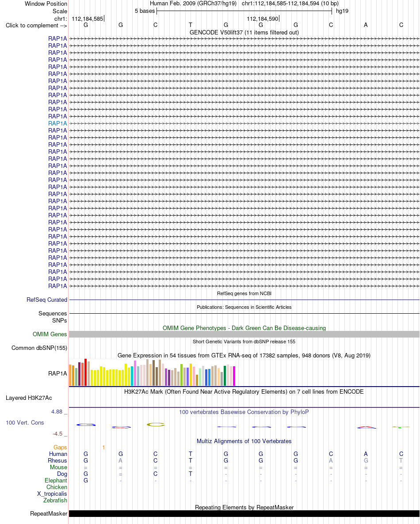The height and width of the screenshot is (524, 420).
Task: Click the Common dbSNP(155) track label
Action: [x=39, y=348]
